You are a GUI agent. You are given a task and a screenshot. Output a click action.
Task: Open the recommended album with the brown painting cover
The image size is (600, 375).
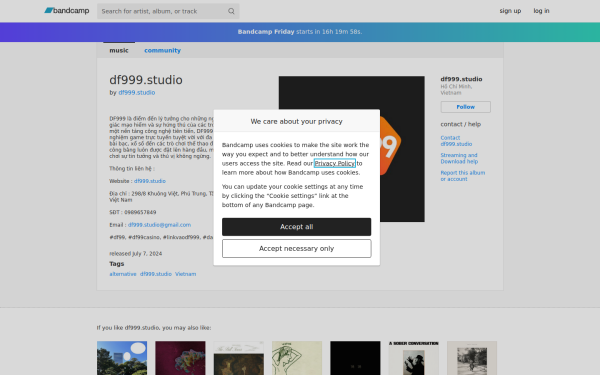click(x=239, y=358)
